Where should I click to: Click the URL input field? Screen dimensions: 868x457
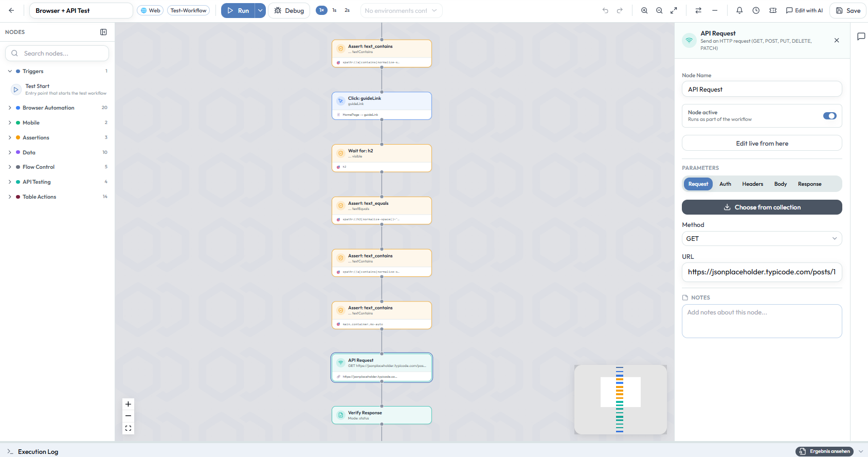pos(762,272)
